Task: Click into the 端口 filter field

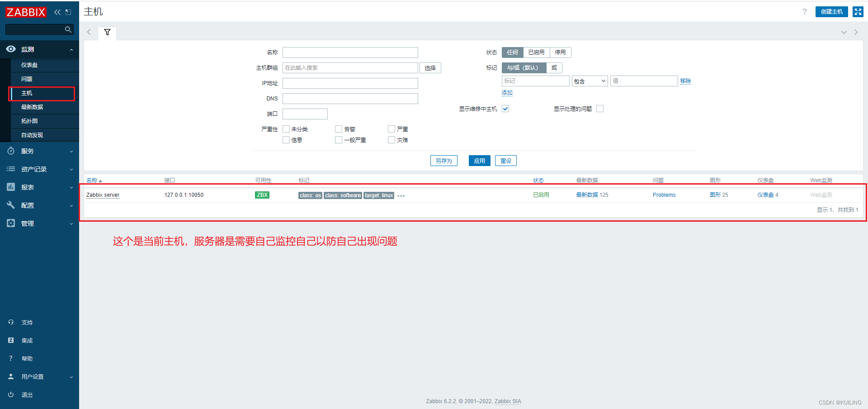Action: (x=305, y=114)
